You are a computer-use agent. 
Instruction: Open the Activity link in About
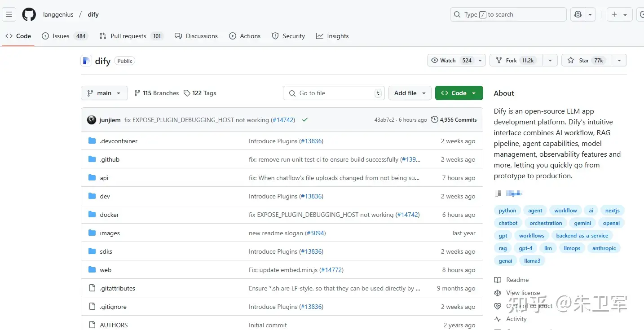[511, 319]
